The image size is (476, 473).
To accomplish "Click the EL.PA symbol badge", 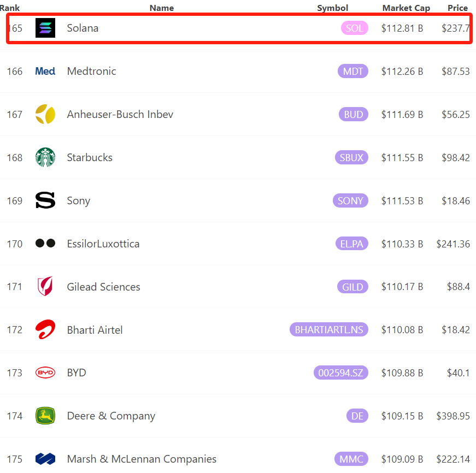I will [x=352, y=244].
